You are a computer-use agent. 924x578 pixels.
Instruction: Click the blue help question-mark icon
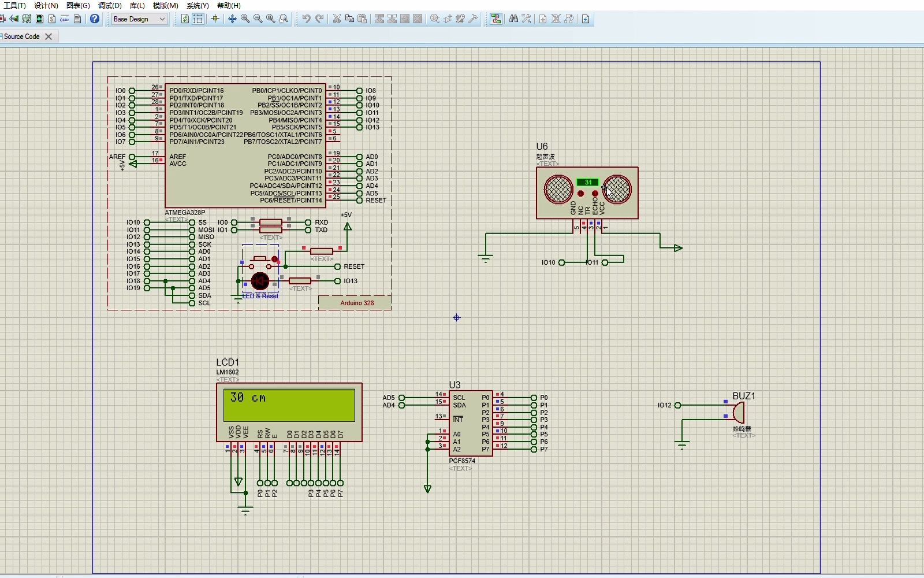pyautogui.click(x=95, y=19)
